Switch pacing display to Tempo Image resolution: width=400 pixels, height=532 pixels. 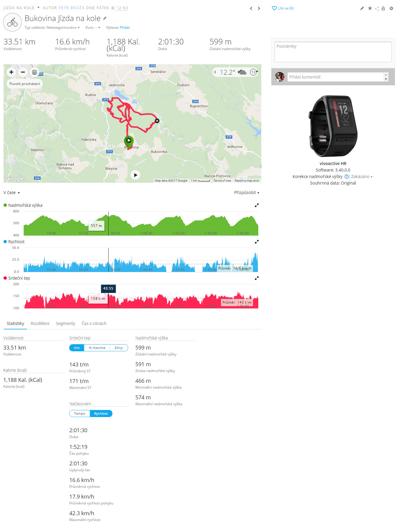(x=80, y=414)
